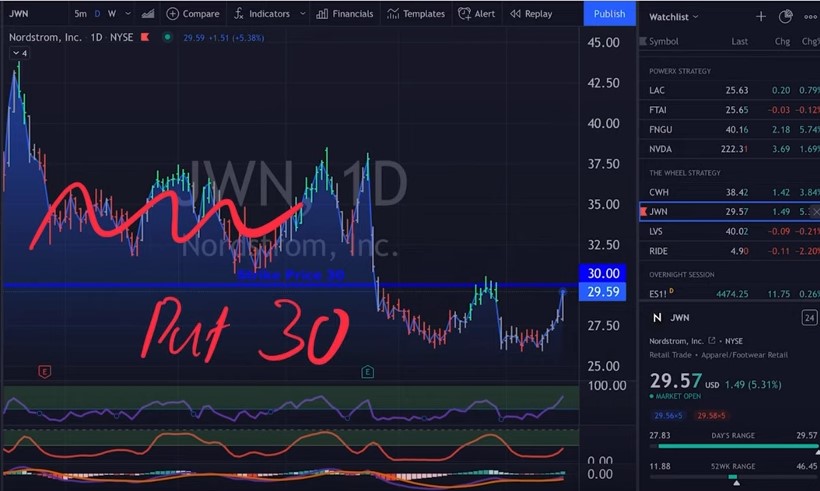Screen dimensions: 820x491
Task: Click the Publish button
Action: pos(609,14)
